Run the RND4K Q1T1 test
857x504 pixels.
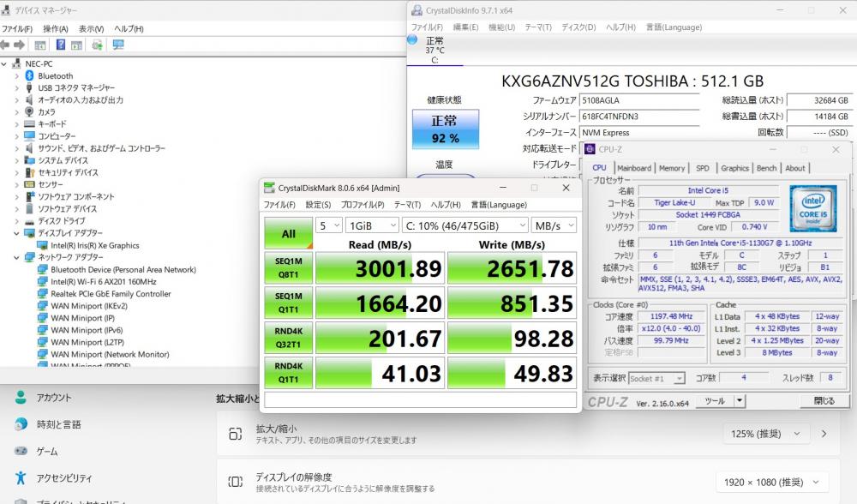(288, 373)
